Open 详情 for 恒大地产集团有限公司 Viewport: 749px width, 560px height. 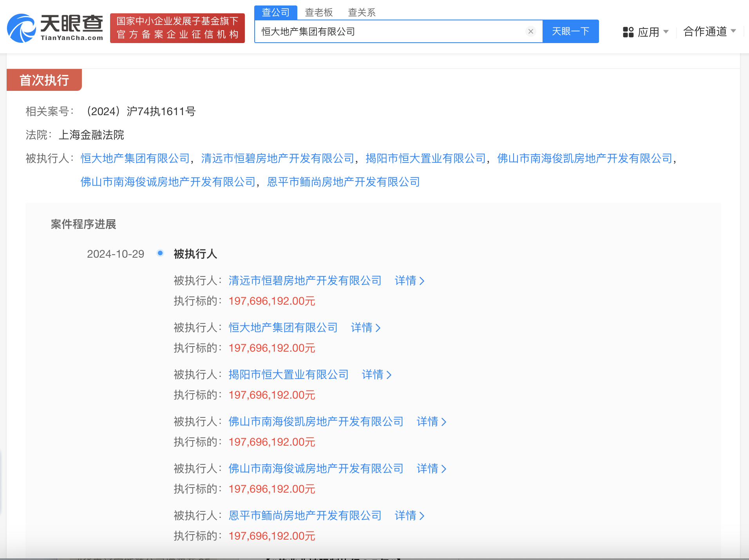click(x=365, y=327)
